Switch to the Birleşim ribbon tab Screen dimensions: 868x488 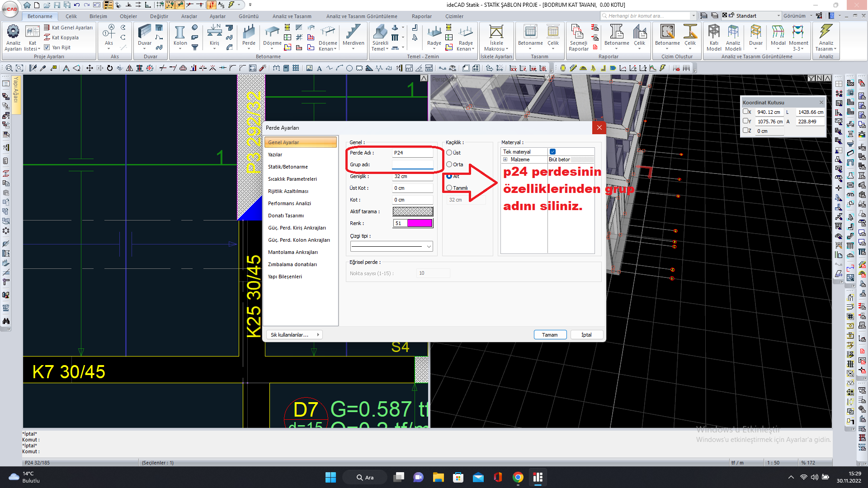pos(98,16)
